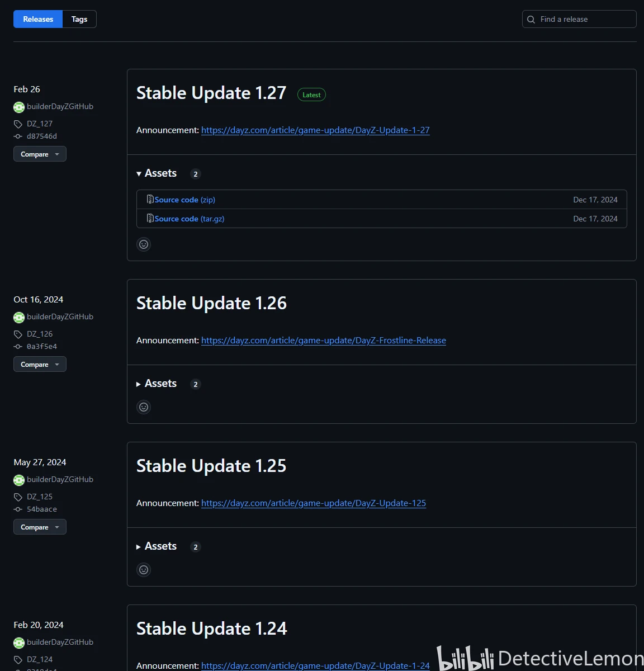Open DayZ-Frostline-Release announcement link
Screen dimensions: 644x671
(x=323, y=341)
